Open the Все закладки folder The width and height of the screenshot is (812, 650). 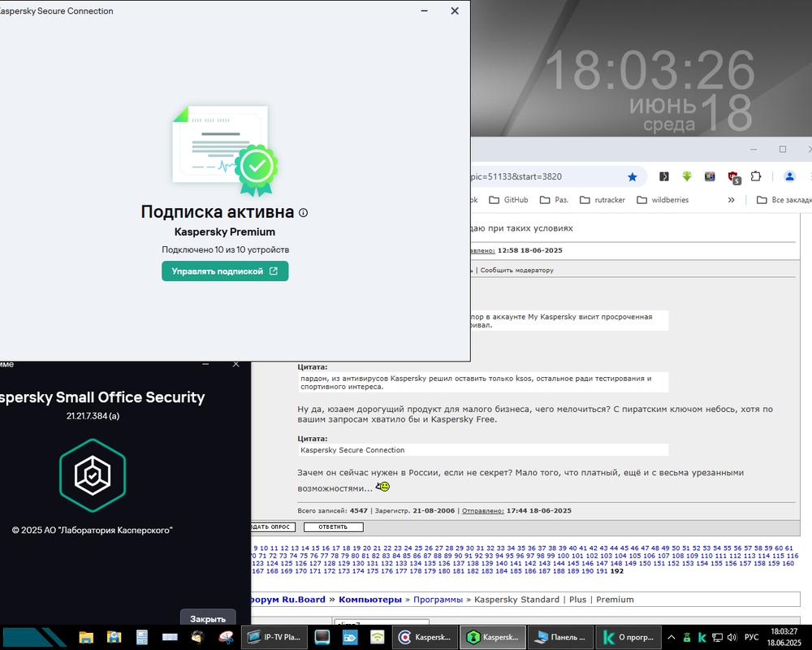(784, 200)
